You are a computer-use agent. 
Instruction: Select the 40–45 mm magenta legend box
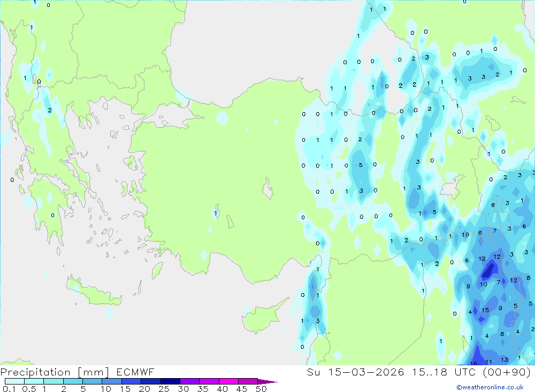pos(228,381)
